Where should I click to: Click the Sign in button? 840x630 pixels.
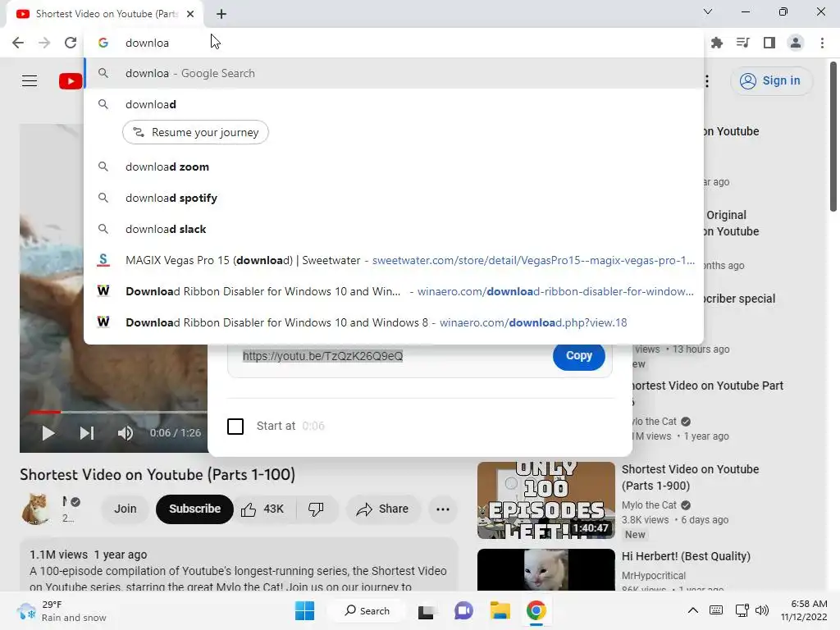[x=771, y=81]
